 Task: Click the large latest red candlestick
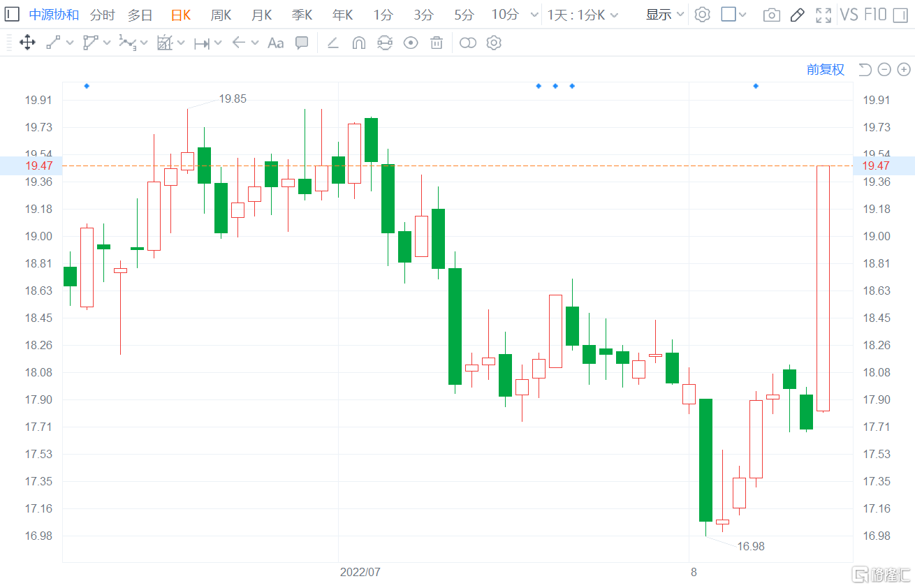click(823, 288)
